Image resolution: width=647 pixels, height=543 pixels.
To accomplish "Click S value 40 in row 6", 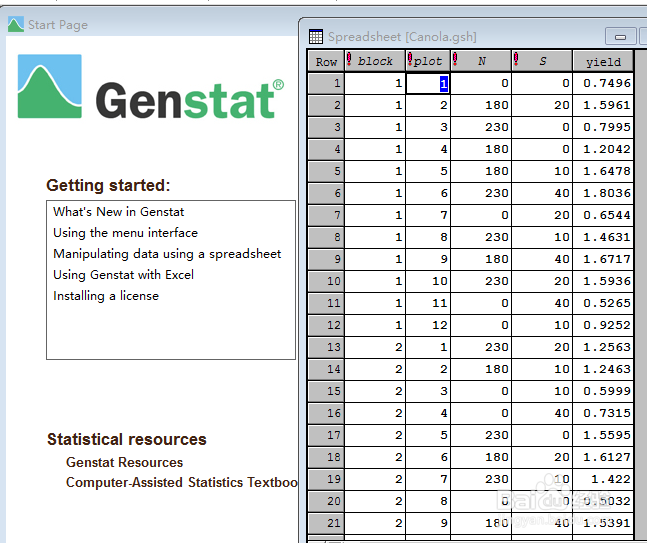I will [542, 193].
